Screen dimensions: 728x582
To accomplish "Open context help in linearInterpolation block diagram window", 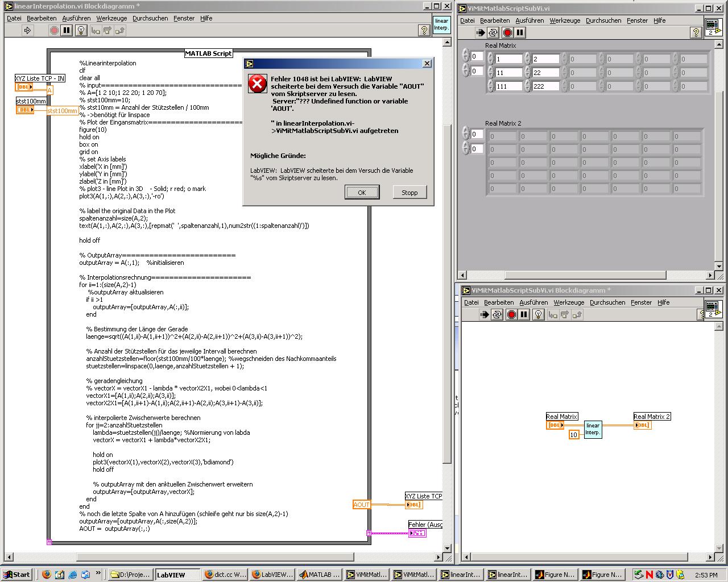I will point(424,31).
